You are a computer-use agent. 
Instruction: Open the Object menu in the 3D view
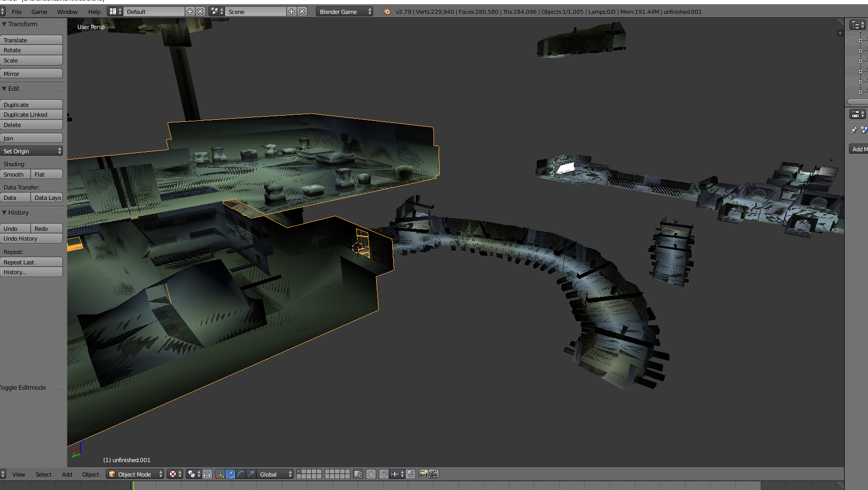tap(90, 474)
